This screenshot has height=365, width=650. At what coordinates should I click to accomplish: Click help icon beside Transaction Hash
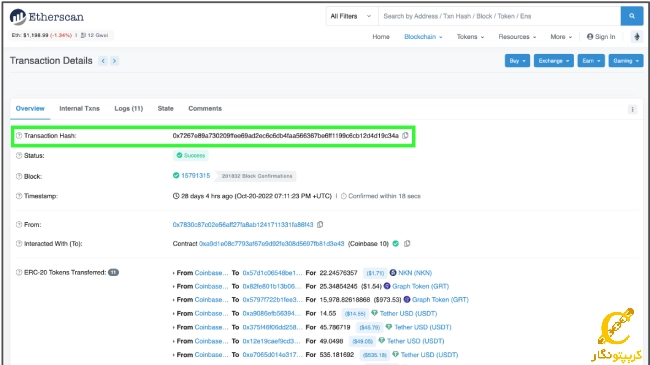pyautogui.click(x=19, y=135)
